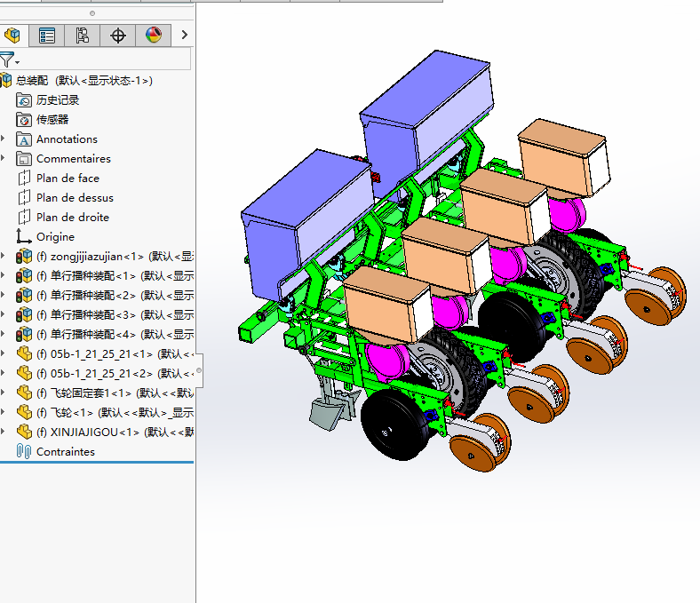Click the 单行播种装配<4> subassembly icon
700x603 pixels.
tap(24, 335)
